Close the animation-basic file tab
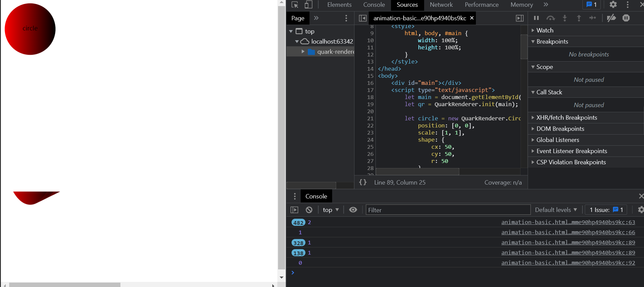 472,18
